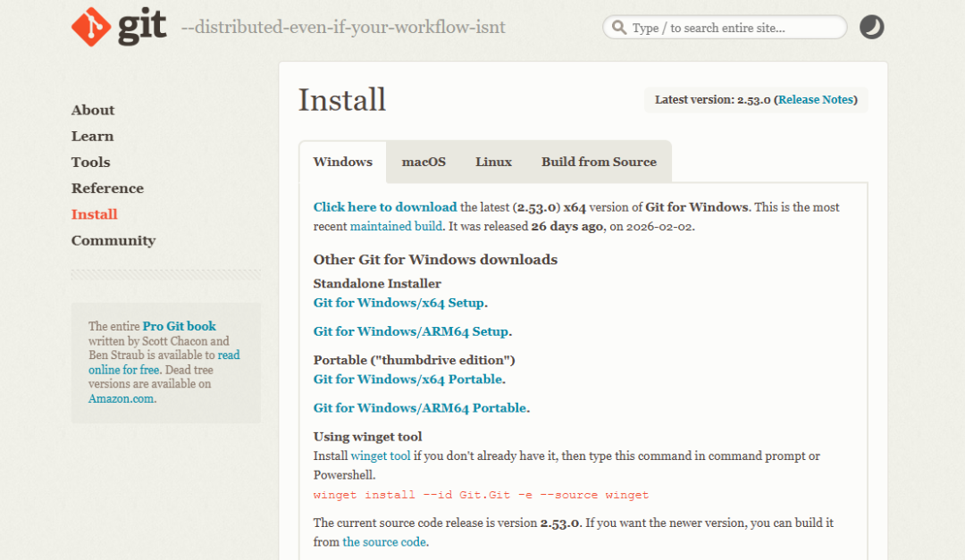965x560 pixels.
Task: Click the magnifier icon in the search box
Action: (x=619, y=28)
